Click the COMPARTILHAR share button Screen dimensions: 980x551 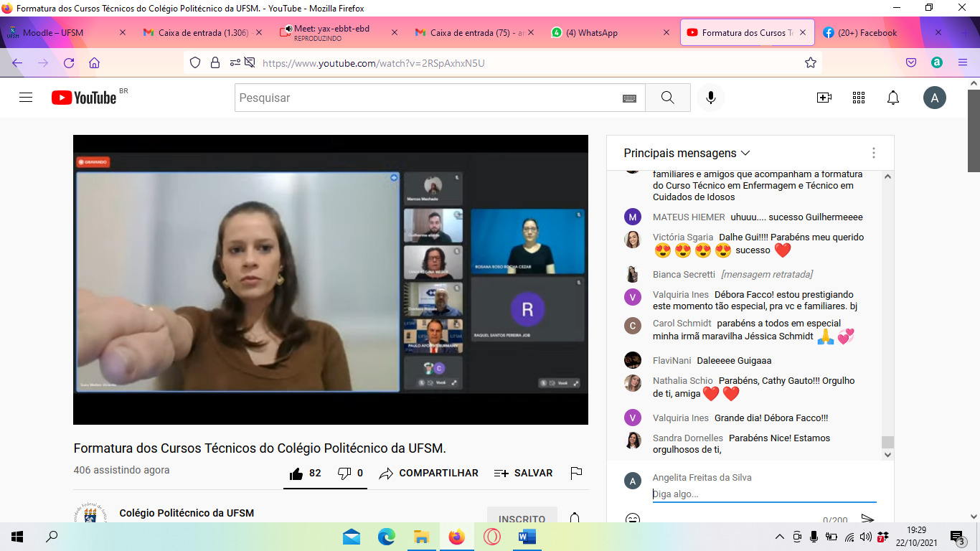[x=429, y=474]
